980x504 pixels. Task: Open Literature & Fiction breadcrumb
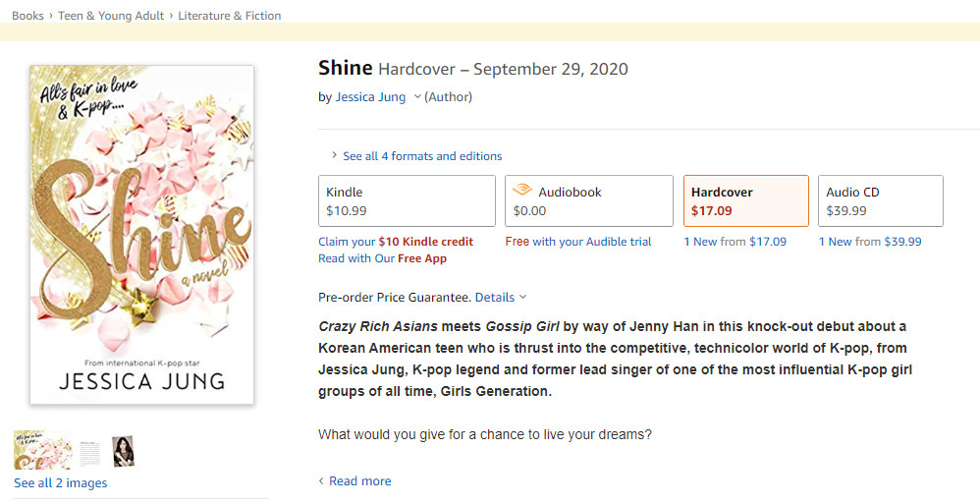point(229,16)
